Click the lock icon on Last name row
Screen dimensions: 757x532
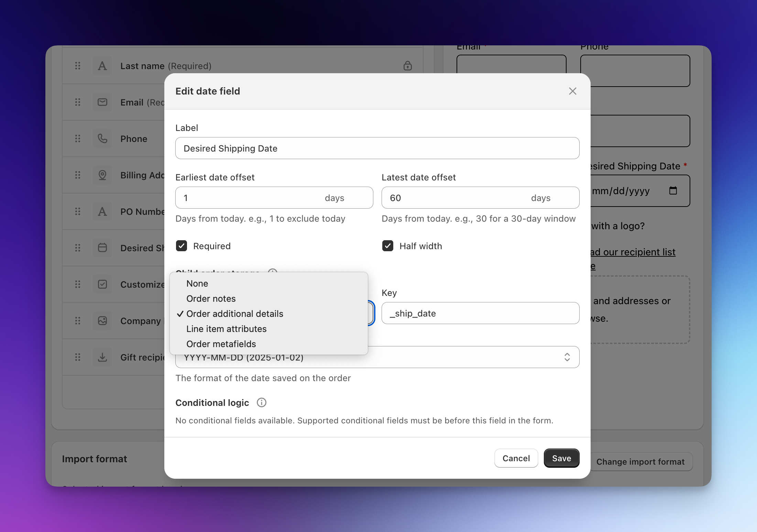pos(407,66)
